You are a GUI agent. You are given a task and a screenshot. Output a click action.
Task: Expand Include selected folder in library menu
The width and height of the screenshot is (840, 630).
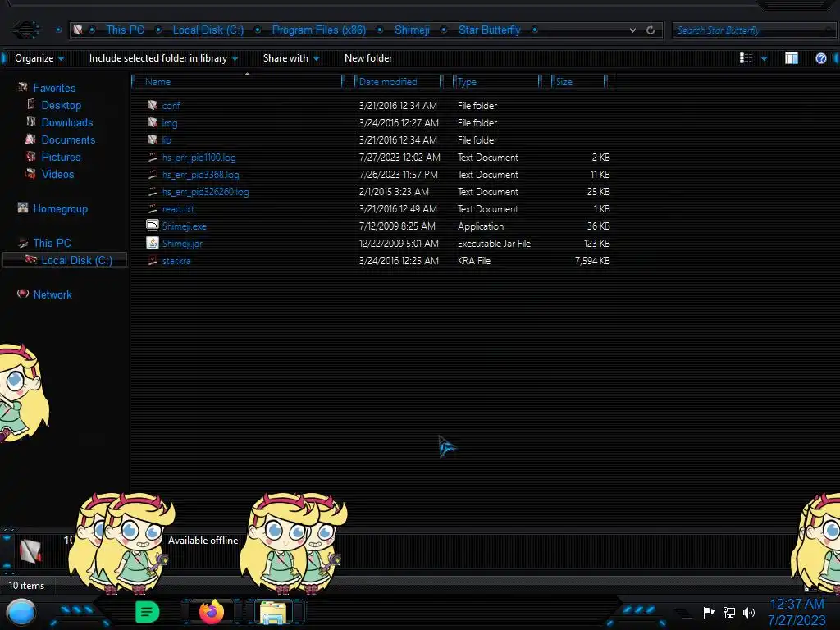(163, 58)
